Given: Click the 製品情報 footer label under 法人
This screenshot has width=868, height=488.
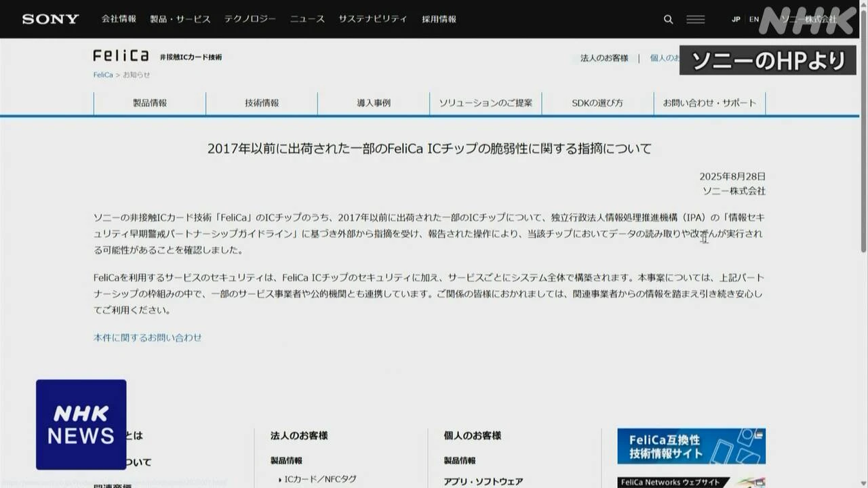Looking at the screenshot, I should [286, 461].
